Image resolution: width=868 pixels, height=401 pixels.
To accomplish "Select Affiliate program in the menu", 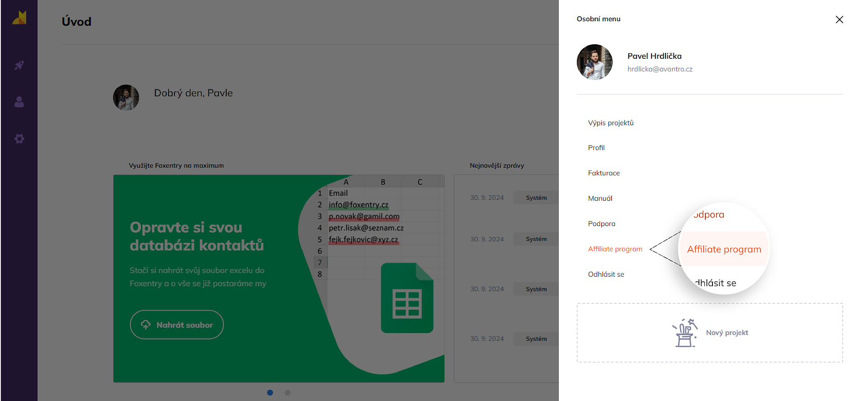I will (615, 249).
